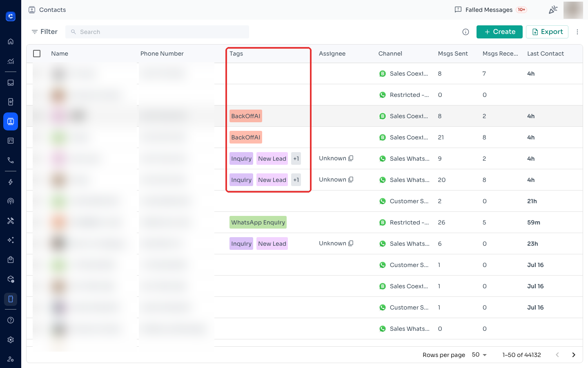Open the help question mark icon
This screenshot has width=588, height=368.
point(11,320)
